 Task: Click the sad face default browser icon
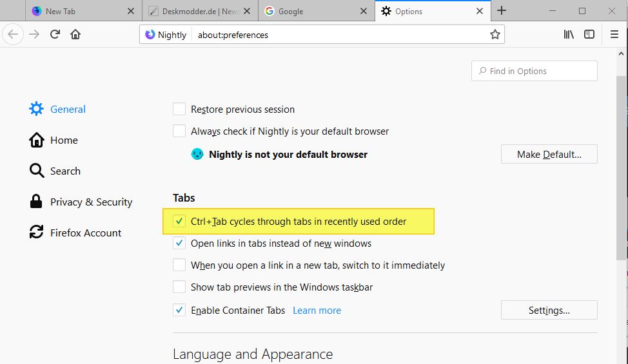click(x=197, y=154)
